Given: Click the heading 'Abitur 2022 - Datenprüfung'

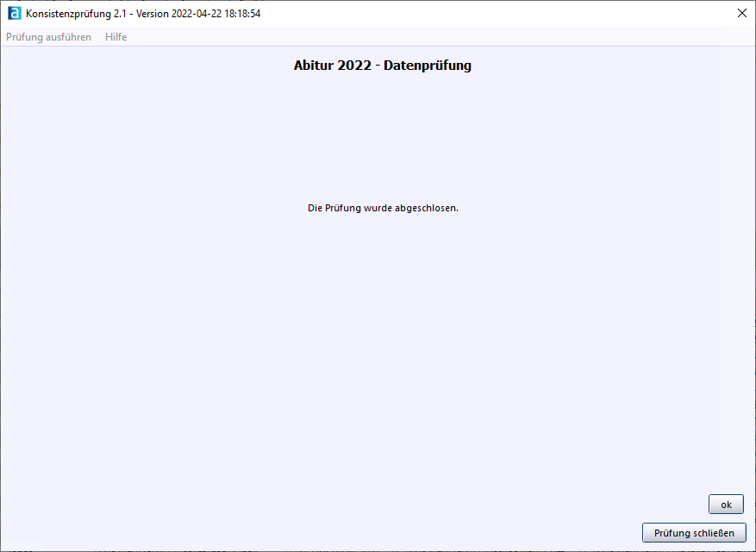Looking at the screenshot, I should coord(383,66).
